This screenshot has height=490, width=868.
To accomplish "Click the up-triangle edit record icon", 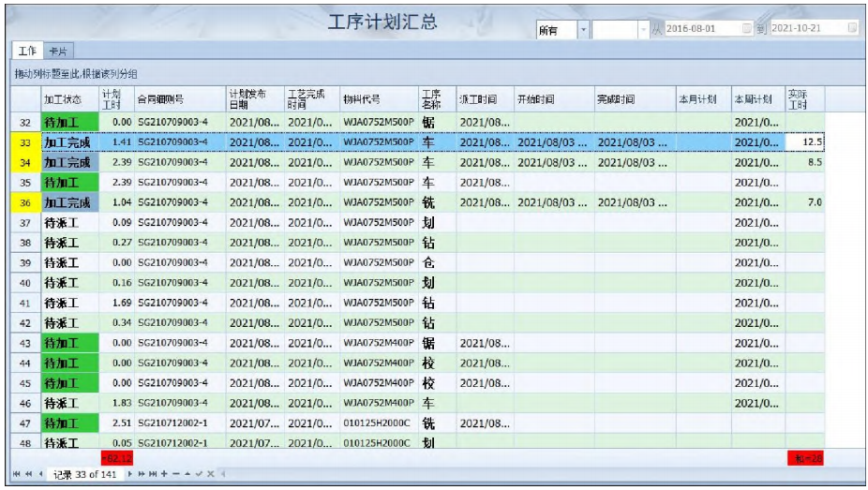I will click(187, 474).
